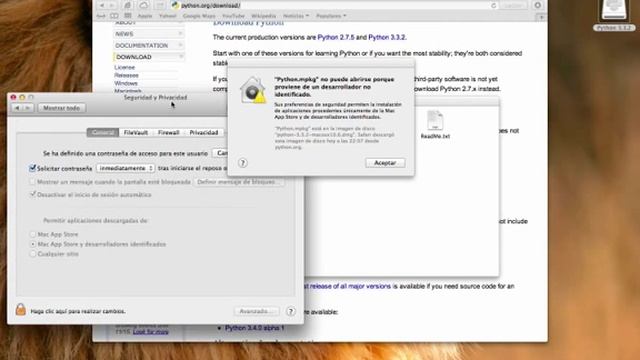The height and width of the screenshot is (360, 640).
Task: Open the Noticias bookmarks folder dropdown
Action: point(296,16)
